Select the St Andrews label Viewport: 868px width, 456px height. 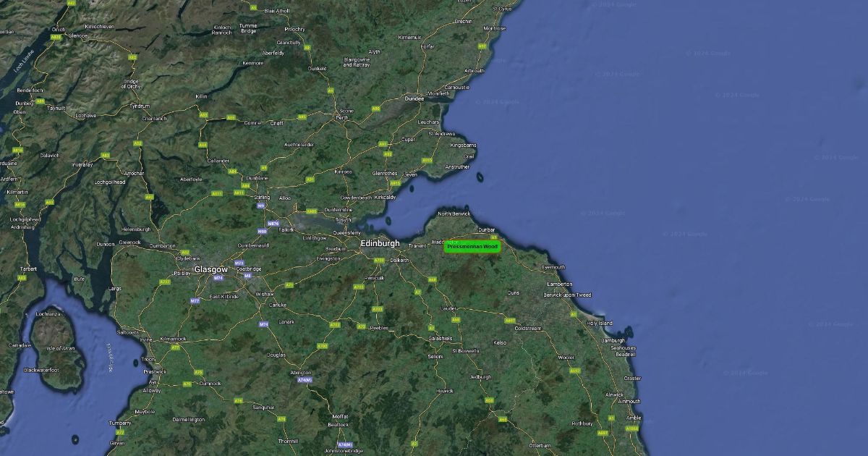pyautogui.click(x=441, y=134)
